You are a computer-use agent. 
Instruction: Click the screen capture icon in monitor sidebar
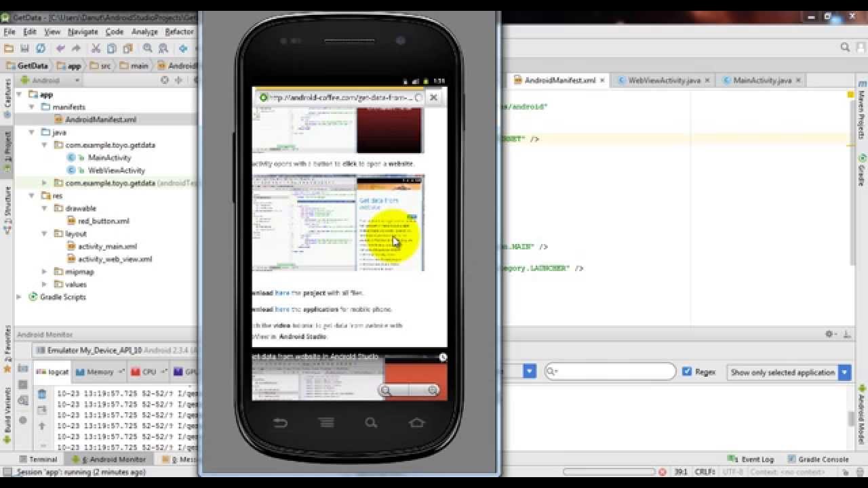point(22,368)
